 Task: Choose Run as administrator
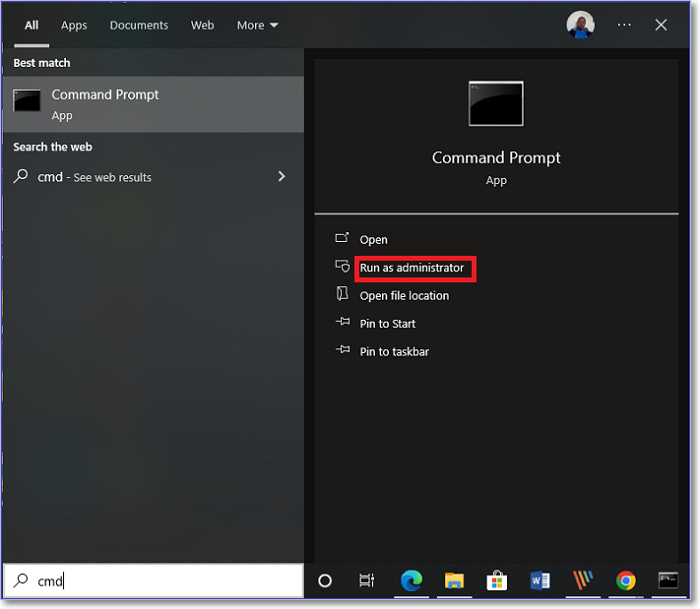[412, 268]
